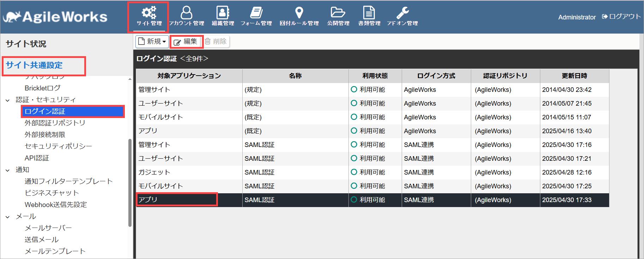
Task: Sort by 認証リポジトリ column header
Action: (x=505, y=76)
